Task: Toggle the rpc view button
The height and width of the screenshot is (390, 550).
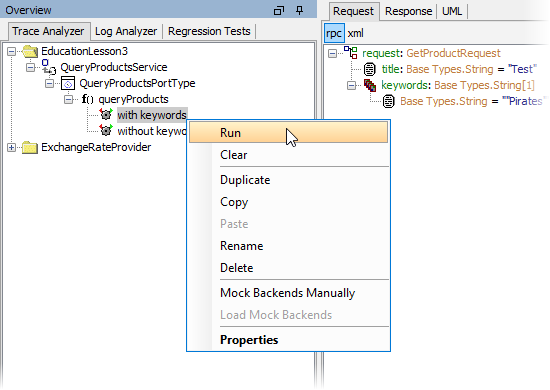Action: coord(334,33)
